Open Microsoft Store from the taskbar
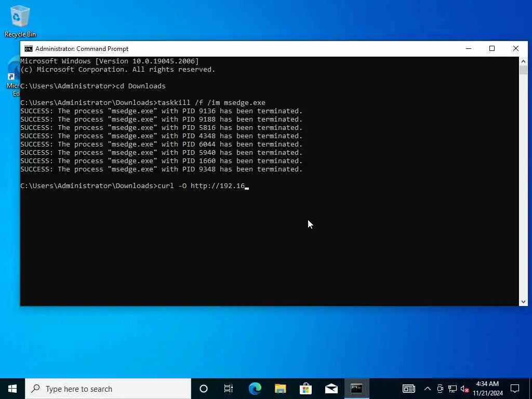This screenshot has width=532, height=399. click(x=305, y=389)
